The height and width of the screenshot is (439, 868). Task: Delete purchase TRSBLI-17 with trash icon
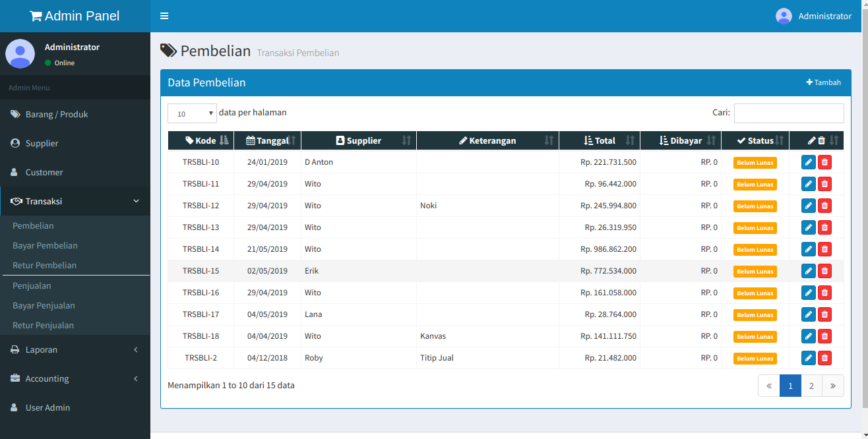(824, 314)
